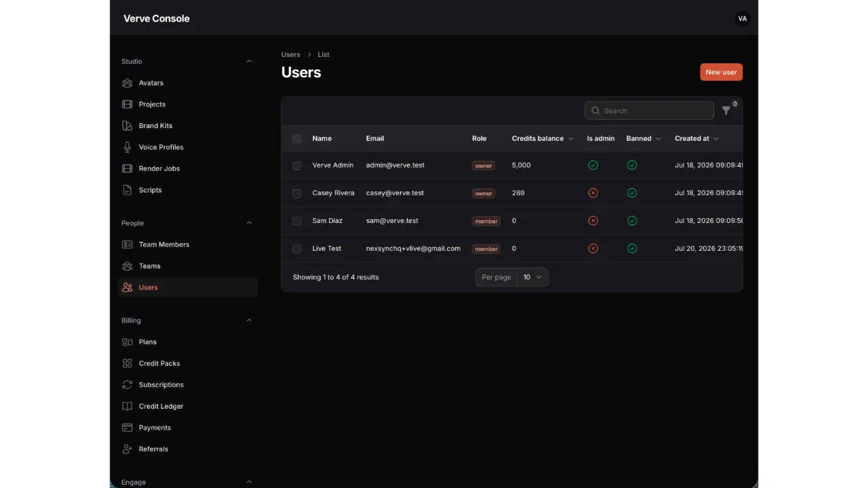Click the Voice Profiles microphone icon
This screenshot has width=868, height=488.
click(127, 147)
